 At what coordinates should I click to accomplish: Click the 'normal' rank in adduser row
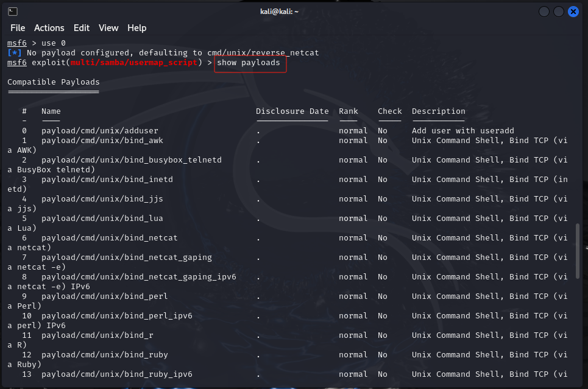[x=353, y=131]
